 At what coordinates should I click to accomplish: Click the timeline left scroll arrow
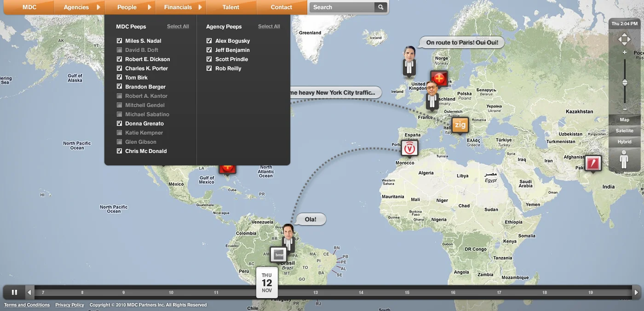pyautogui.click(x=29, y=292)
